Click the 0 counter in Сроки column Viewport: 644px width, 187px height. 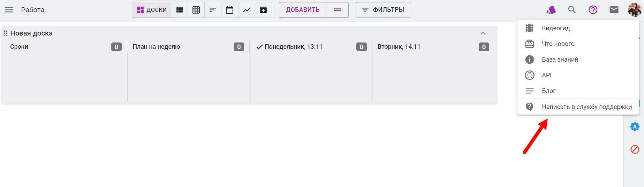[116, 47]
